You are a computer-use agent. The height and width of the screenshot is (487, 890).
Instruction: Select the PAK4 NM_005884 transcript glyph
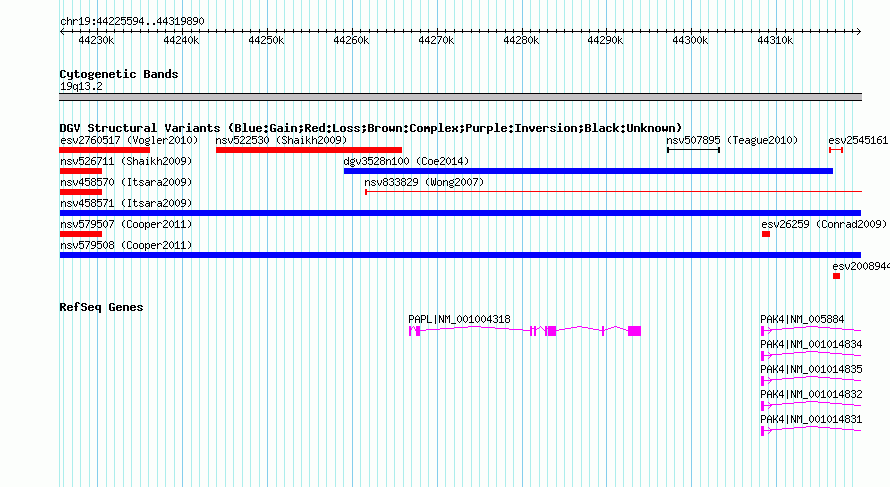click(x=811, y=331)
